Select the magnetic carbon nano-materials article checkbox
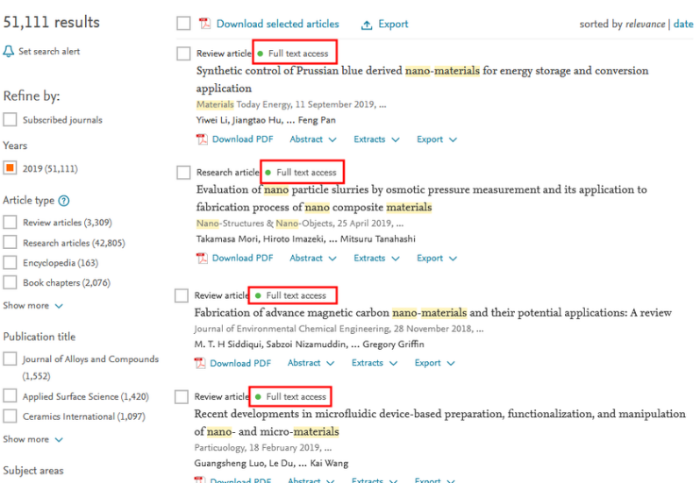The width and height of the screenshot is (700, 483). [182, 296]
